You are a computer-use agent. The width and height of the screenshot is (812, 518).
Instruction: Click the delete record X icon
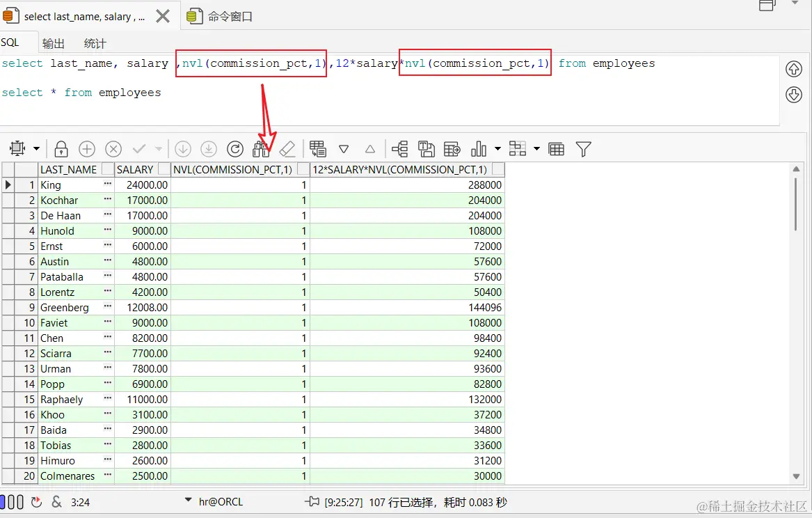point(113,149)
